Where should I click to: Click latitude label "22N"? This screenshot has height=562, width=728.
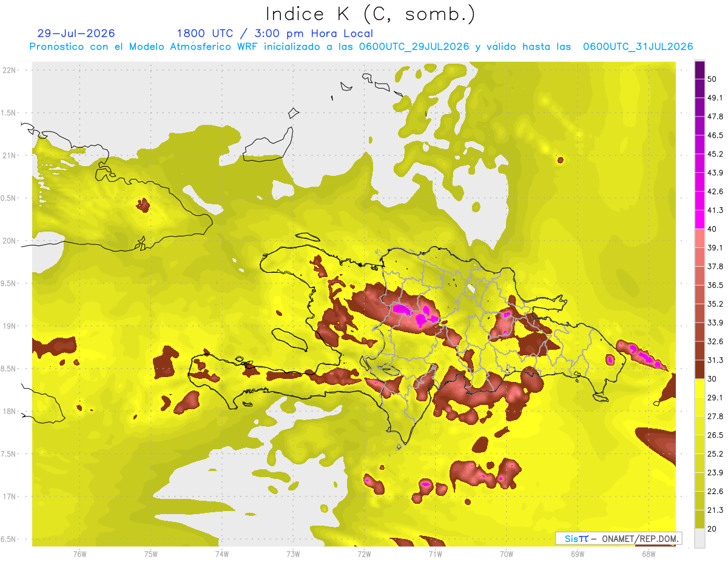[x=8, y=70]
